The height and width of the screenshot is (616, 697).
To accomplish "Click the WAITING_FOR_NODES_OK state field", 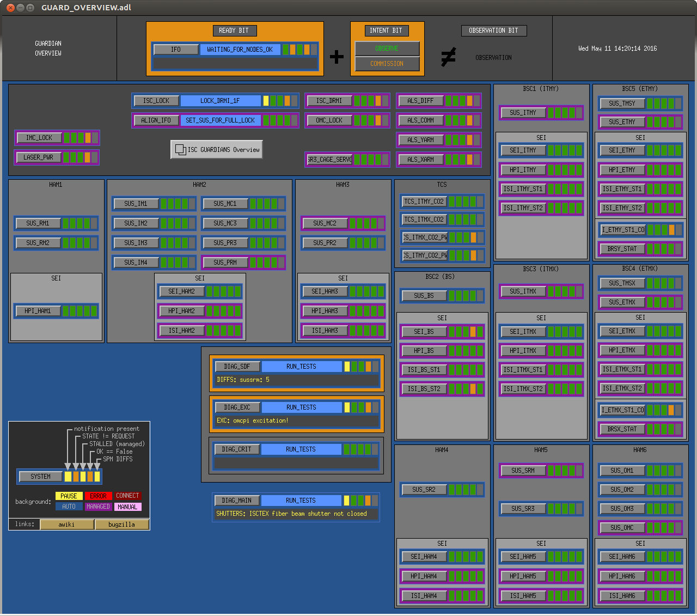I will tap(240, 50).
